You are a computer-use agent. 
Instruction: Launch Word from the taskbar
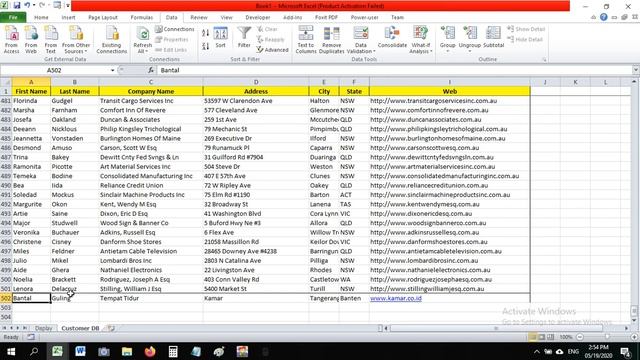pyautogui.click(x=80, y=351)
